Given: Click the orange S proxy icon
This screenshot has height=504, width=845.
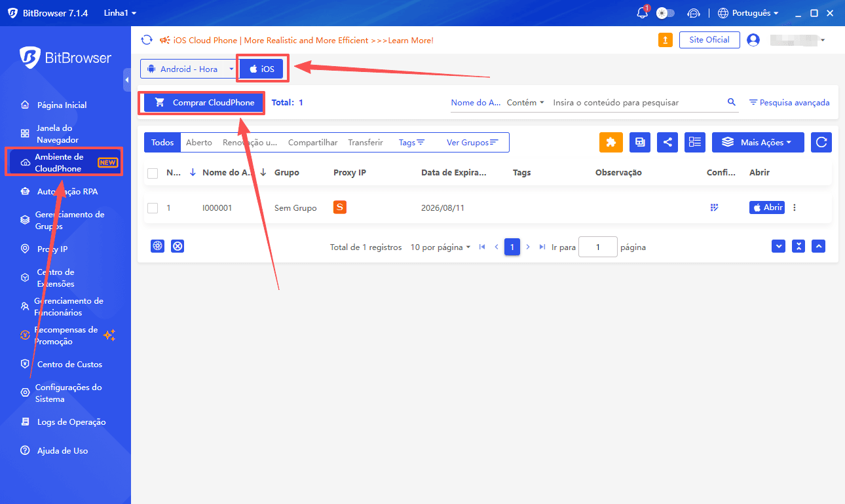Looking at the screenshot, I should (340, 207).
